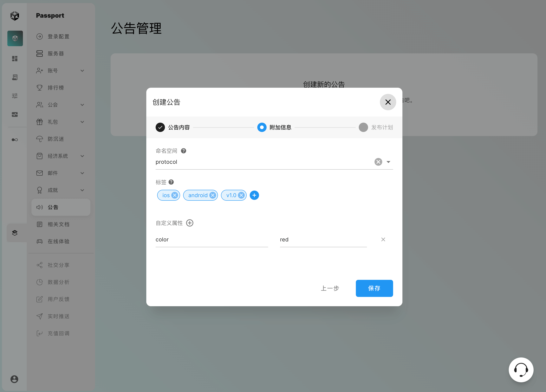
Task: Click the 保存 button
Action: click(374, 288)
